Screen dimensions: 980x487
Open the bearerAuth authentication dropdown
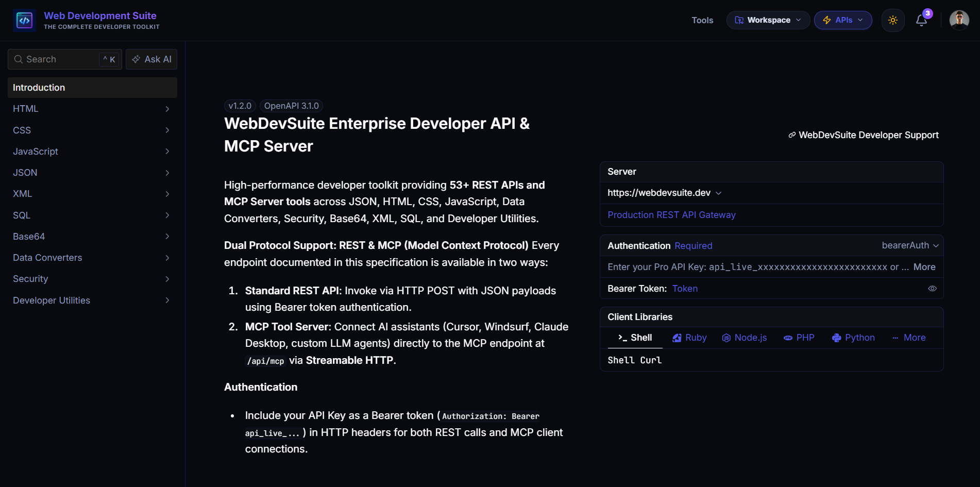910,245
